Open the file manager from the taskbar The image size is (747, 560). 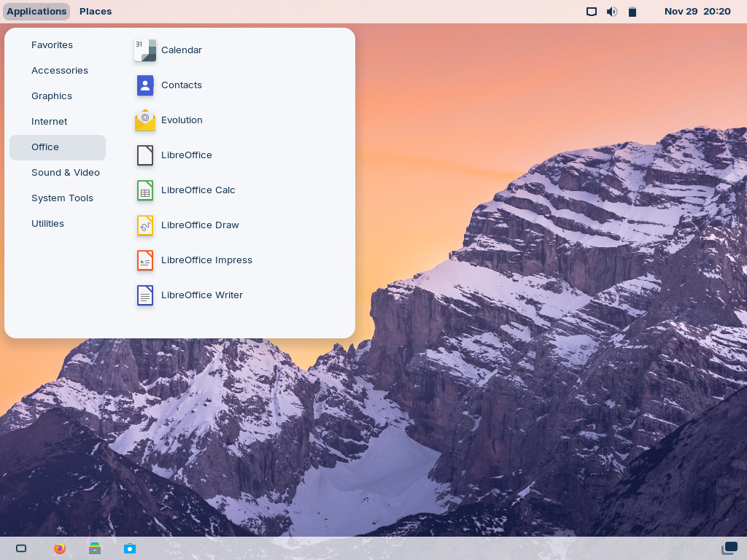point(95,548)
